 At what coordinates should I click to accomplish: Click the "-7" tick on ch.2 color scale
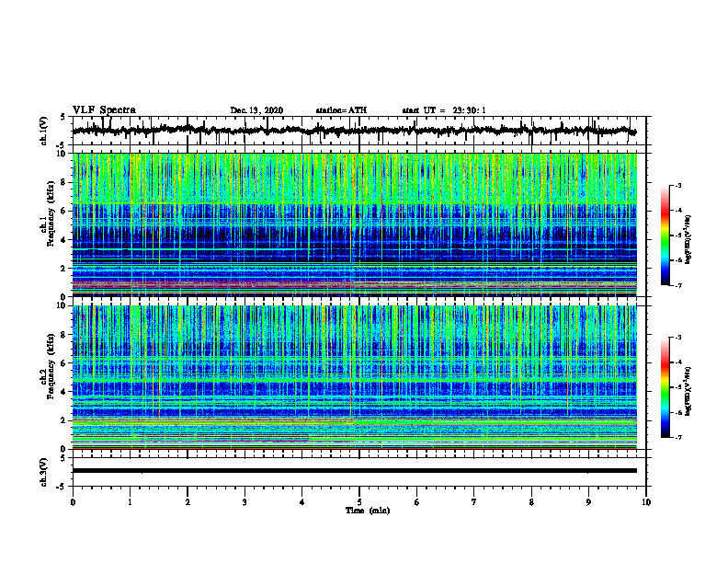pyautogui.click(x=677, y=437)
